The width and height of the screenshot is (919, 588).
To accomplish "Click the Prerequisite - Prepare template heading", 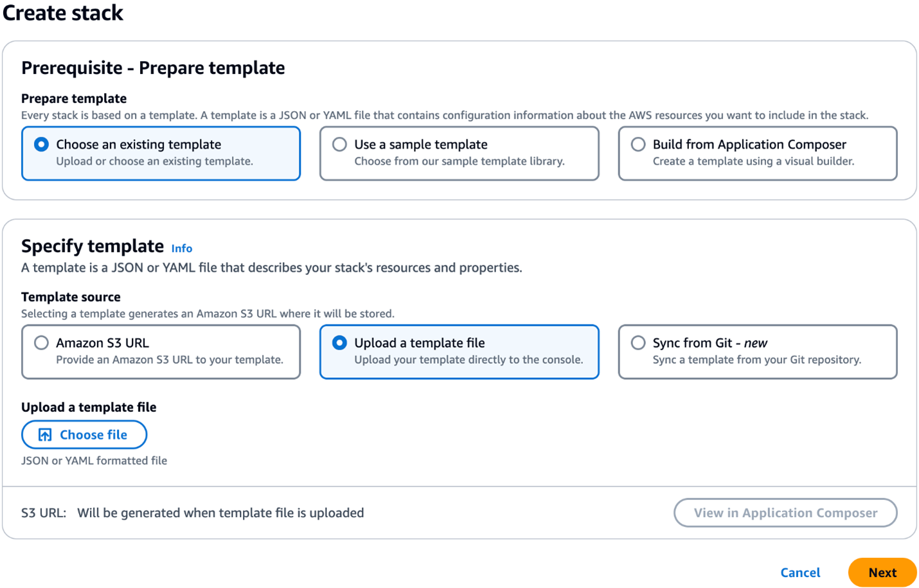I will click(153, 68).
